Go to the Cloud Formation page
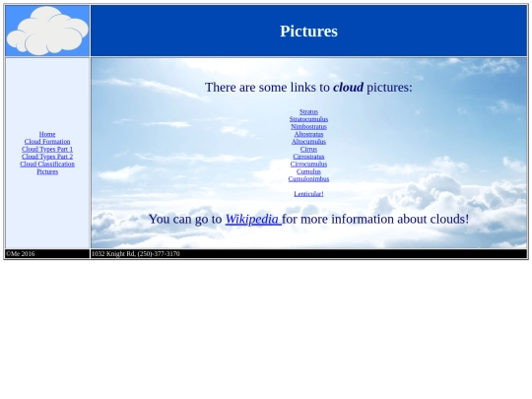Image resolution: width=532 pixels, height=399 pixels. (x=47, y=142)
